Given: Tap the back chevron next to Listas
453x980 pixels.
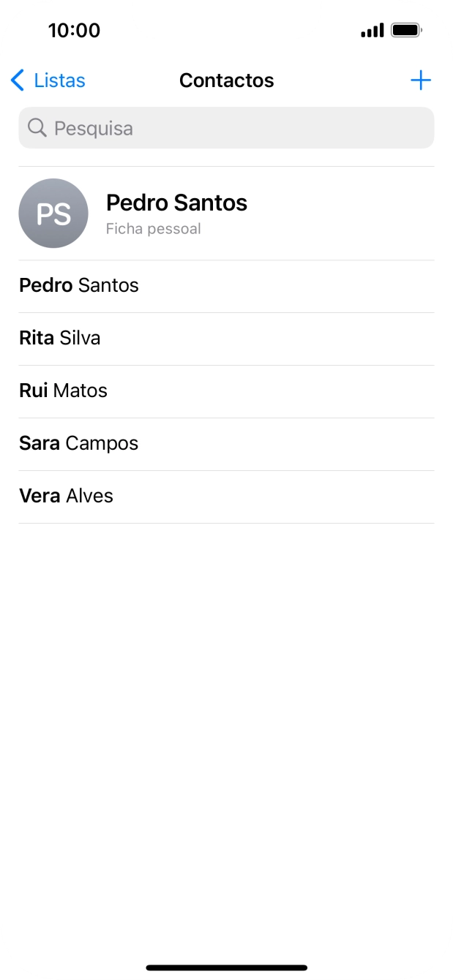Looking at the screenshot, I should click(18, 80).
